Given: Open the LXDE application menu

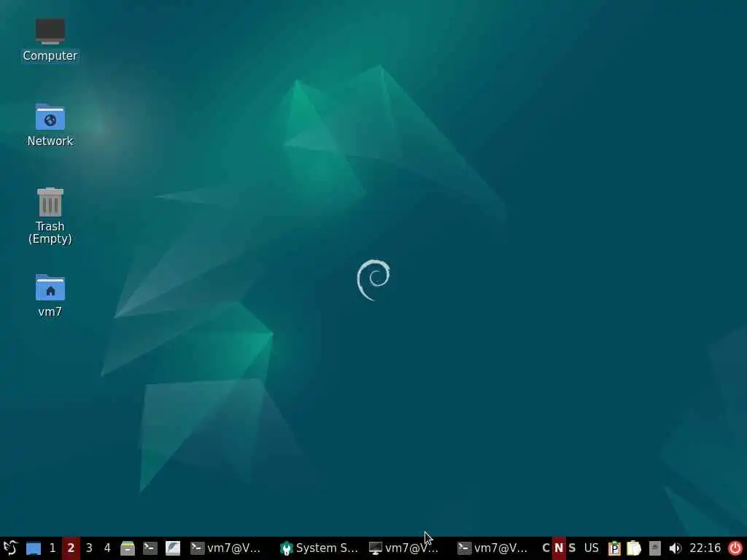Looking at the screenshot, I should pyautogui.click(x=10, y=548).
